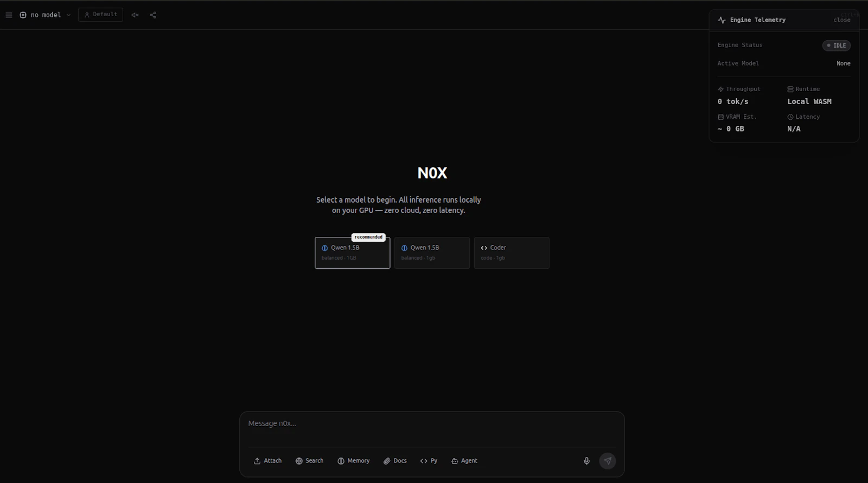The image size is (868, 483).
Task: Close the Engine Telemetry panel
Action: (842, 20)
